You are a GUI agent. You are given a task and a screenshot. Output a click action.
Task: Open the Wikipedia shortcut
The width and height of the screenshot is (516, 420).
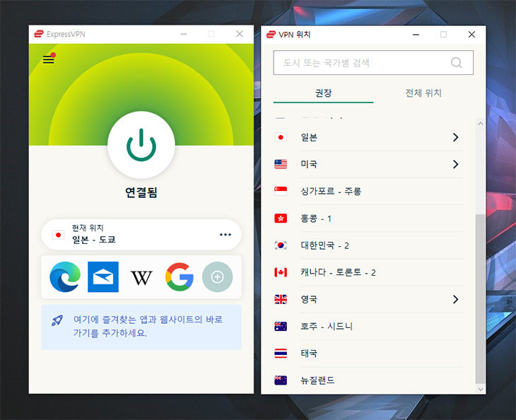click(141, 278)
